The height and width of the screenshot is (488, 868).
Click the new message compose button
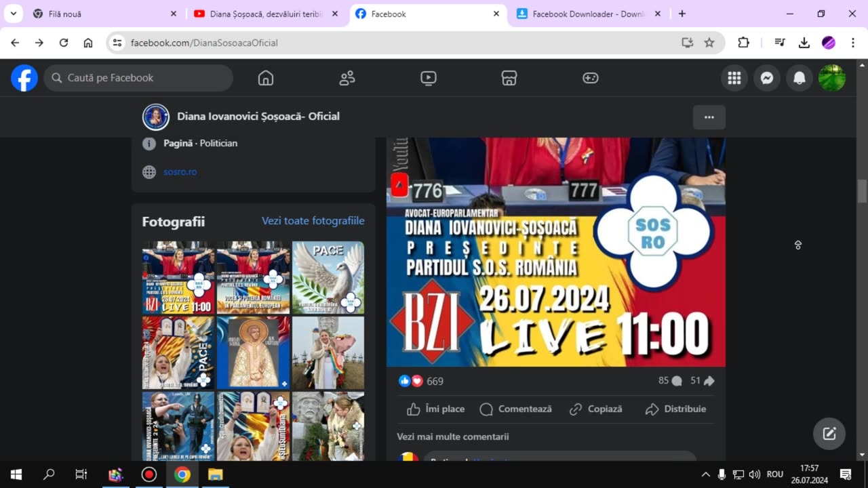(829, 434)
